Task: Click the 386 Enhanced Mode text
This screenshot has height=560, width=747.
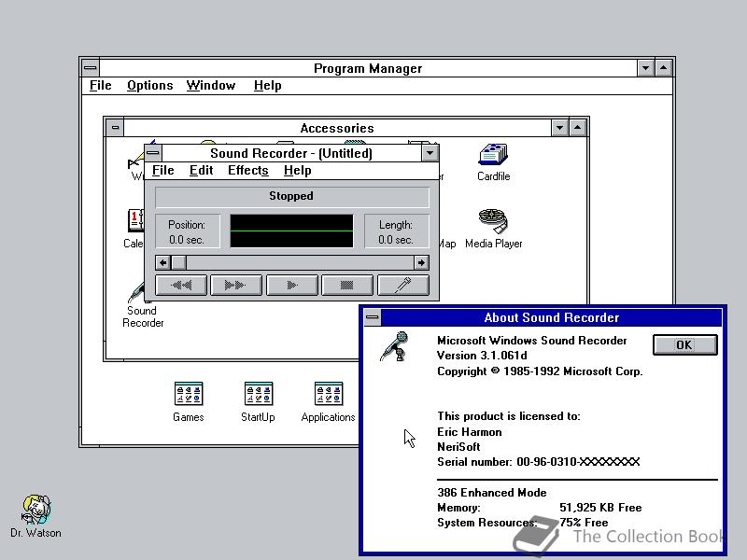Action: coord(492,493)
